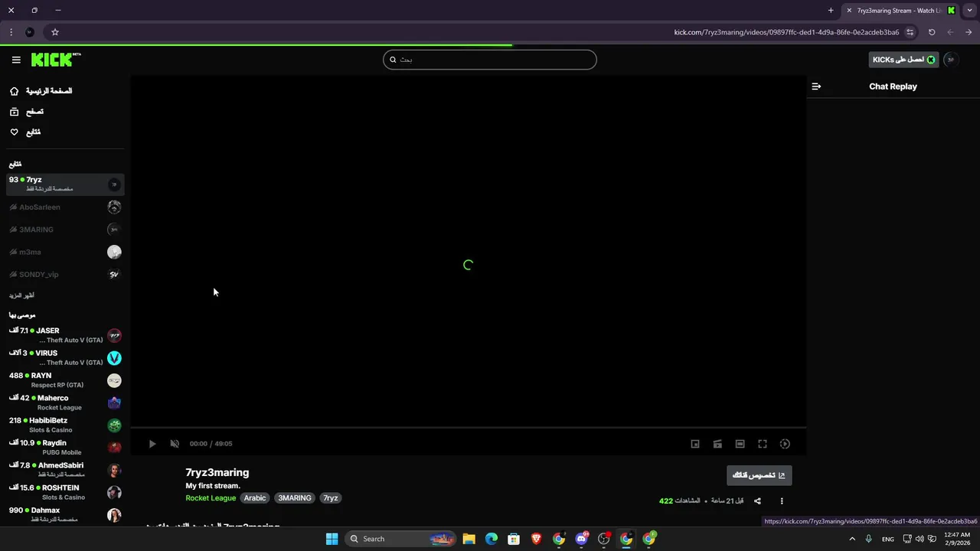The height and width of the screenshot is (551, 980).
Task: Collapse the Chat Replay panel
Action: [816, 86]
